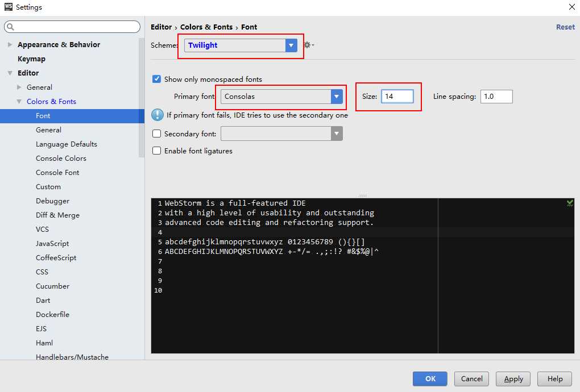This screenshot has width=580, height=392.
Task: Click the Reset link
Action: tap(565, 27)
